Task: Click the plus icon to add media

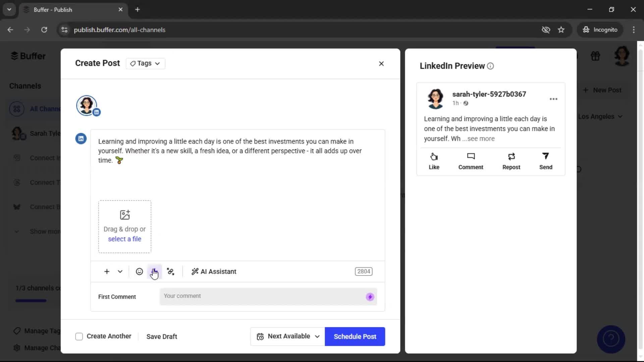Action: [x=106, y=271]
